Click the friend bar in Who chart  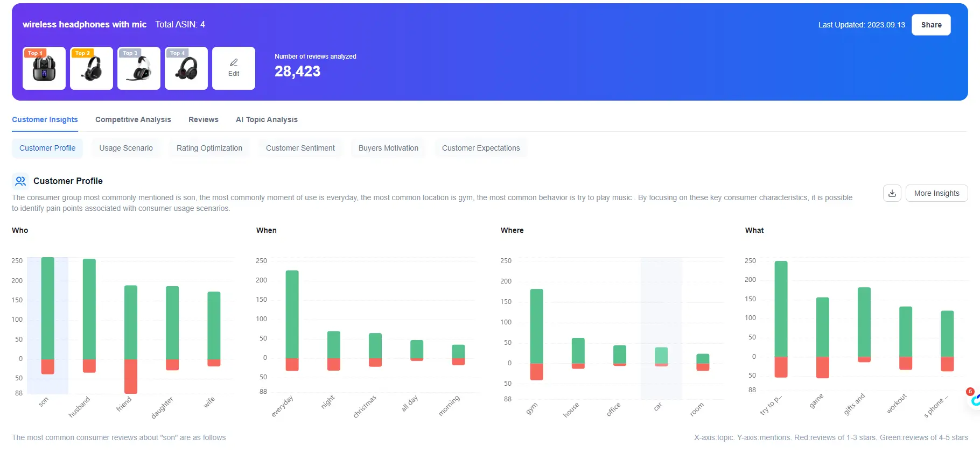tap(131, 339)
